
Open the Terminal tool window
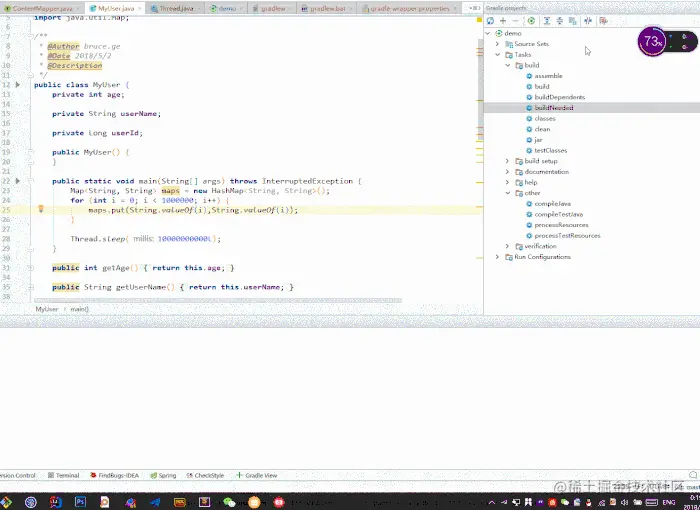point(63,476)
